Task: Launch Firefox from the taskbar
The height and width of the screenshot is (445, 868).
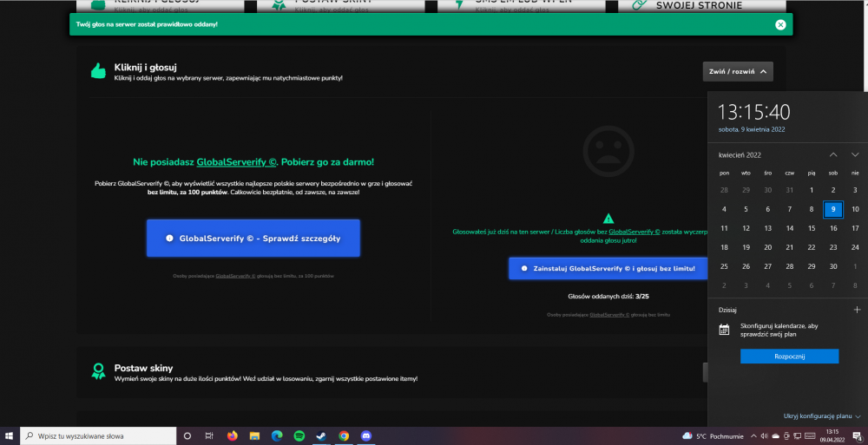Action: 233,436
